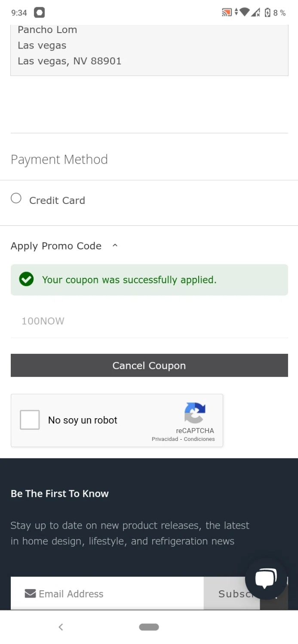Screen dimensions: 298x644
Task: Check the "No soy un robot" checkbox
Action: pos(30,420)
